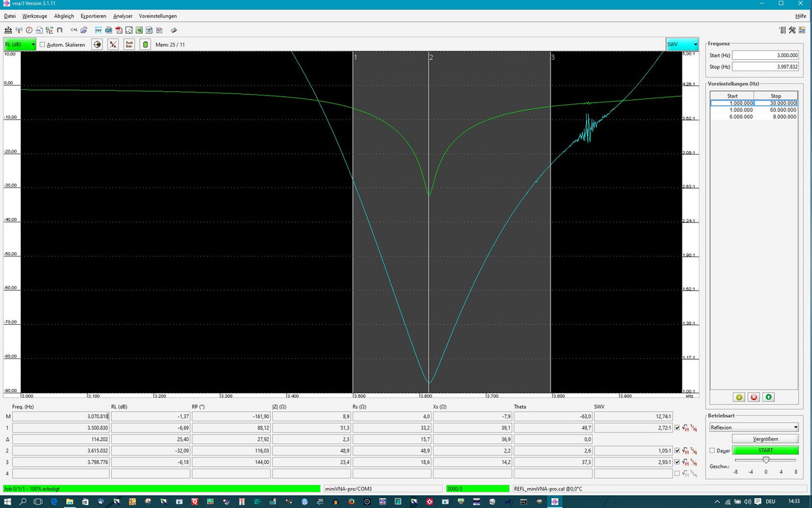Open the Smith chart circle icon
Screen dimensions: 812x508
(x=97, y=45)
